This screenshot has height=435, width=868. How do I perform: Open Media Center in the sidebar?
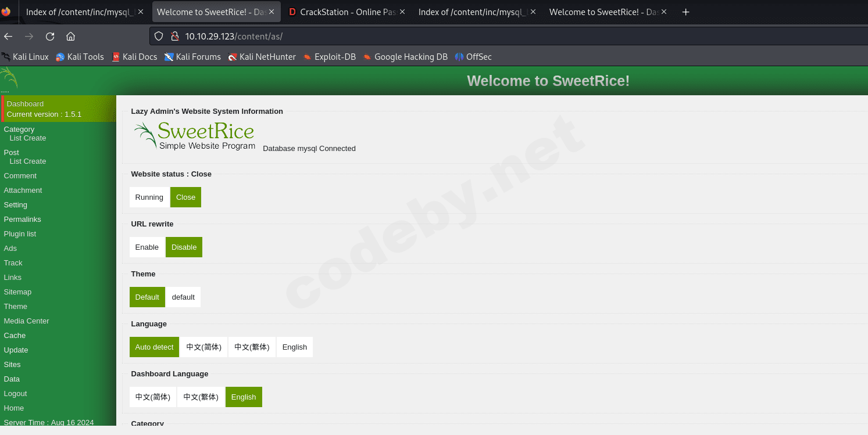pos(26,321)
